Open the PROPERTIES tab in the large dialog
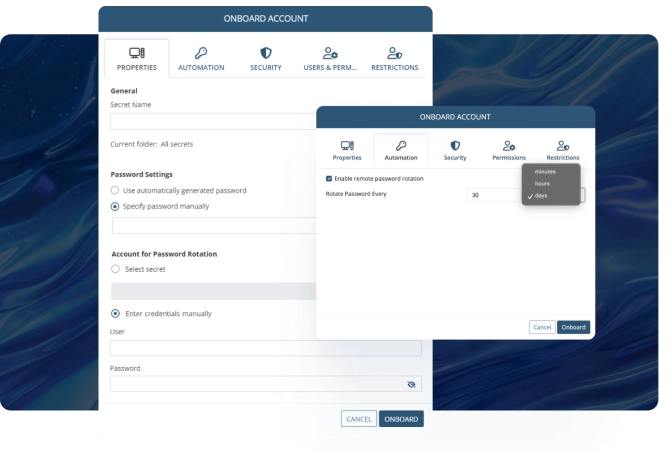Viewport: 670px width, 451px height. click(137, 59)
